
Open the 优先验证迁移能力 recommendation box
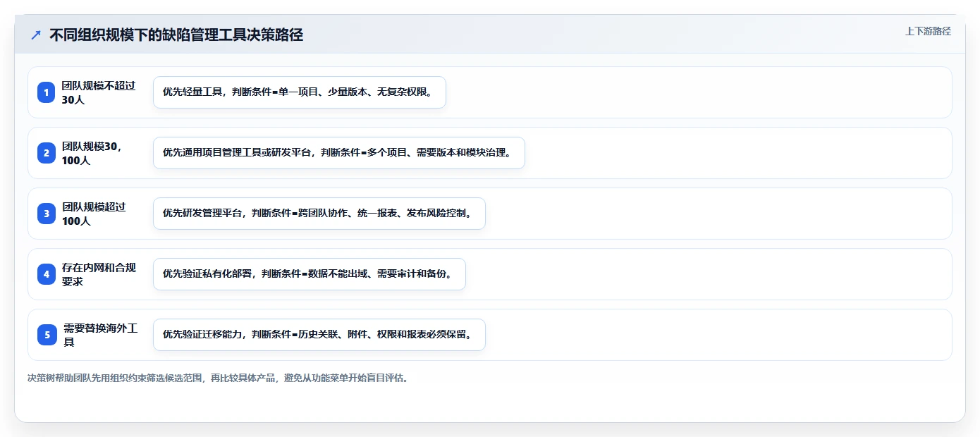point(319,335)
